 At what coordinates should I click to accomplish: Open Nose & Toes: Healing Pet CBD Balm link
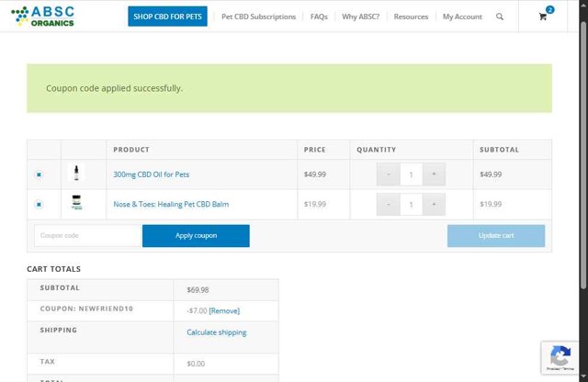pyautogui.click(x=171, y=204)
